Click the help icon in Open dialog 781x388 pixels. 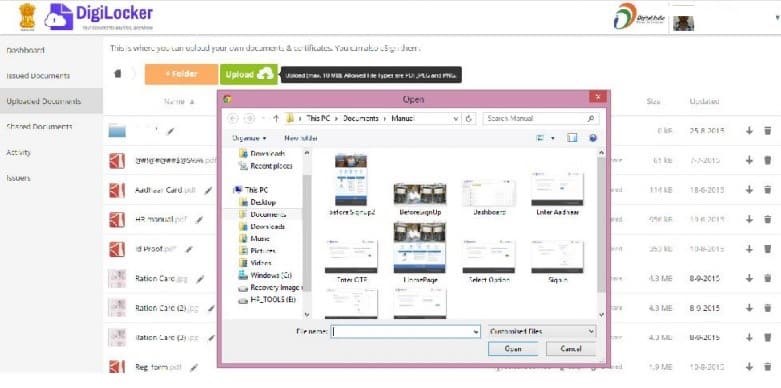[593, 138]
